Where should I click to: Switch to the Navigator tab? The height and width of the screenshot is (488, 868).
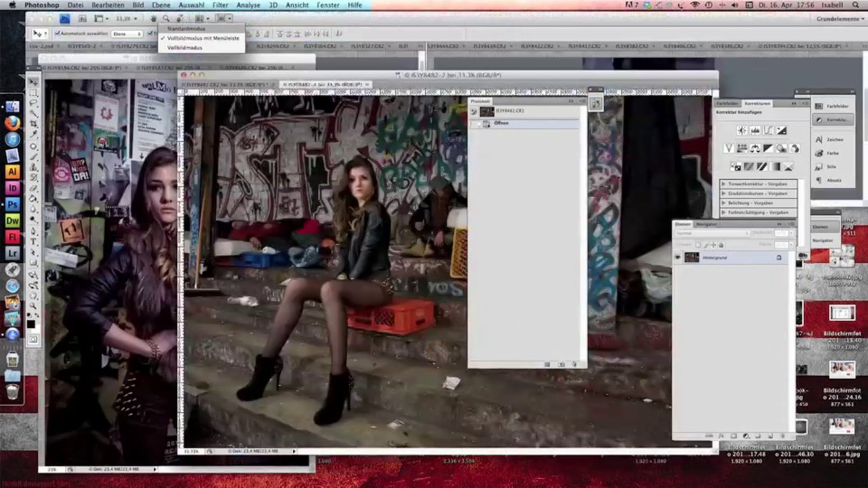coord(706,224)
